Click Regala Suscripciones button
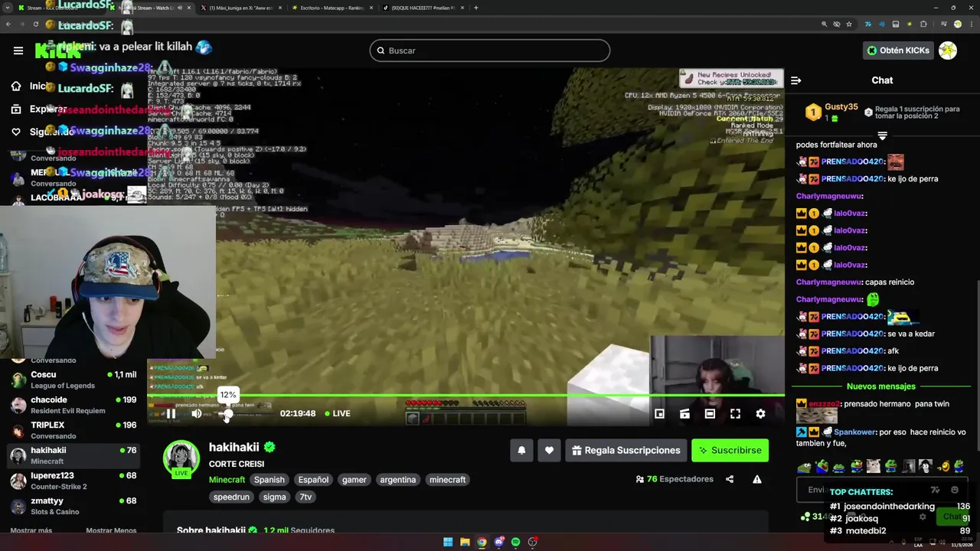The image size is (980, 551). [x=626, y=450]
